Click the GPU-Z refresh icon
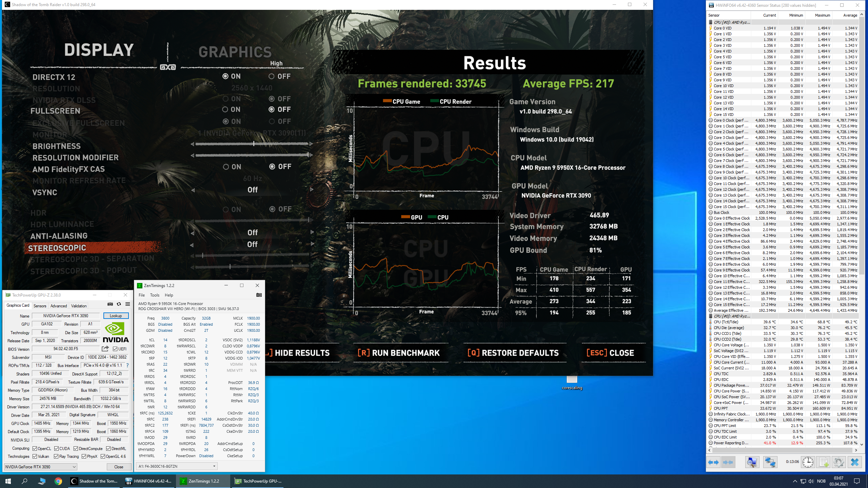The width and height of the screenshot is (868, 488). pos(119,304)
